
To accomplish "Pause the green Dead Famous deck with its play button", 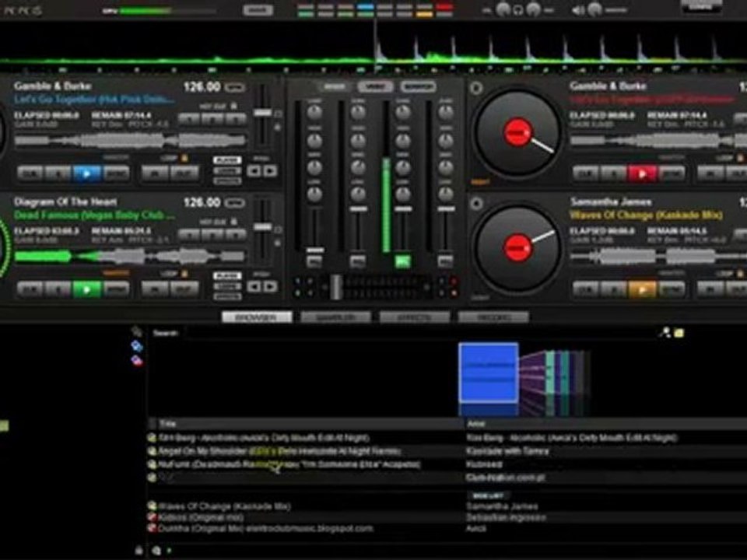I will click(x=86, y=289).
